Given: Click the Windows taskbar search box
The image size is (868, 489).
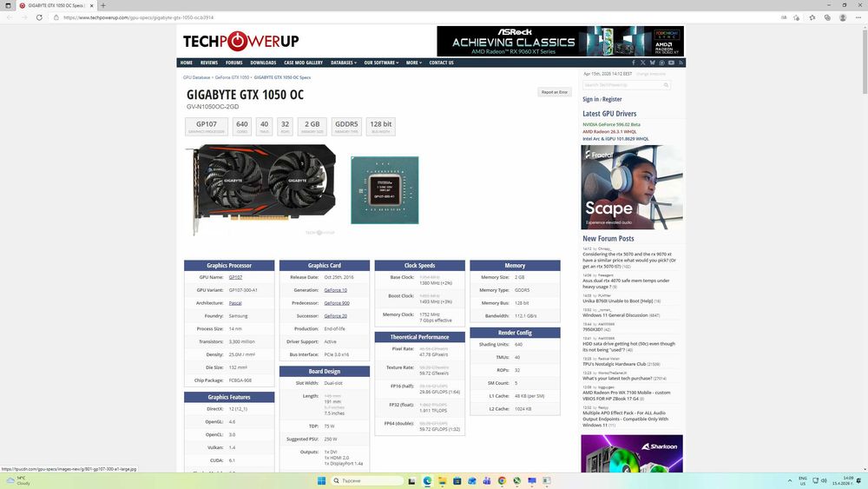Looking at the screenshot, I should (x=367, y=480).
